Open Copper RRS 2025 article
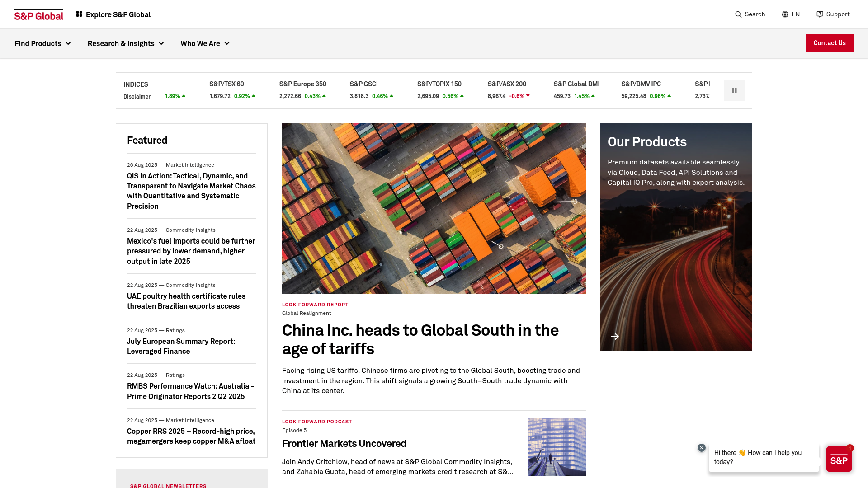The height and width of the screenshot is (488, 868). 191,436
